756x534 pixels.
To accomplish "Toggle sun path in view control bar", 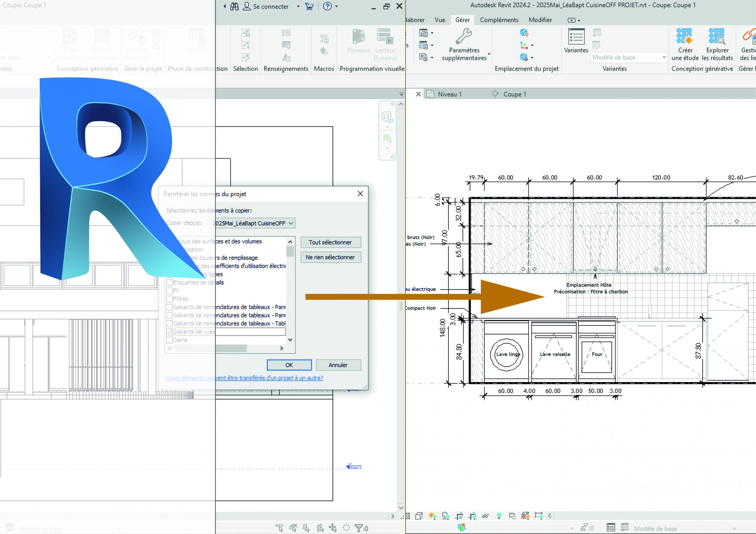I will coord(432,516).
